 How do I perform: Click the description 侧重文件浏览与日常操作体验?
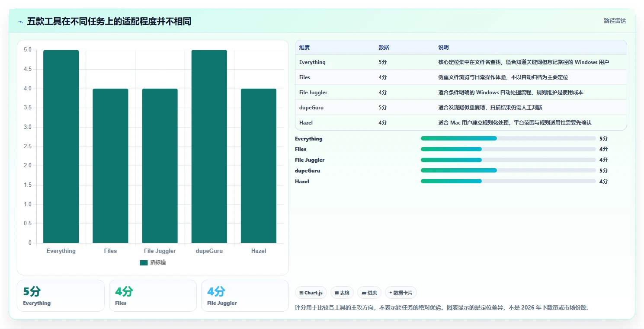pos(503,77)
